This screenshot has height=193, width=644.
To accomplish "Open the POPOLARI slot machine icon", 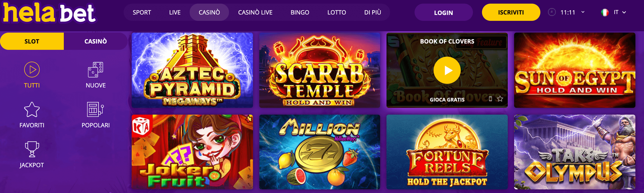I will (x=95, y=109).
